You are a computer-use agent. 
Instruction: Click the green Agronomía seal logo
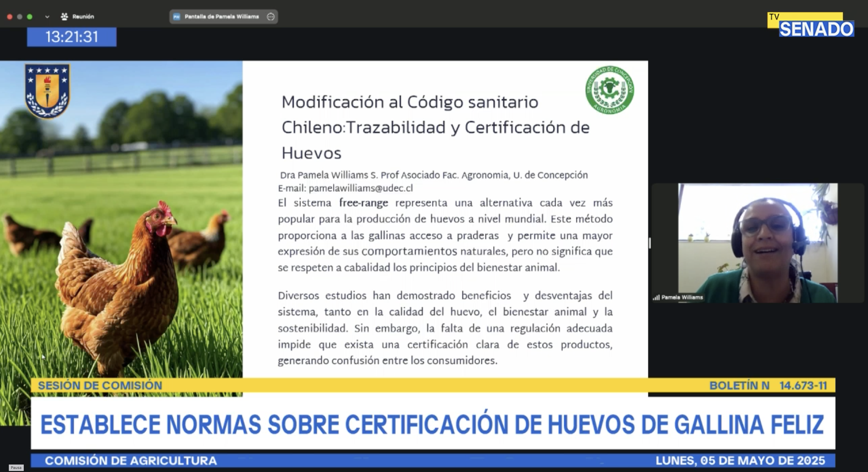tap(610, 90)
